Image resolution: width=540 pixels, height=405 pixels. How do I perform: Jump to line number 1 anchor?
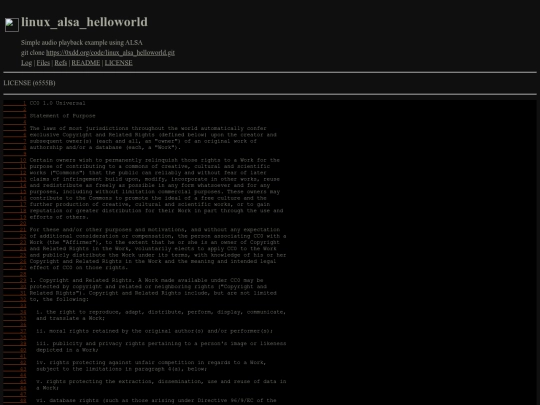click(15, 103)
